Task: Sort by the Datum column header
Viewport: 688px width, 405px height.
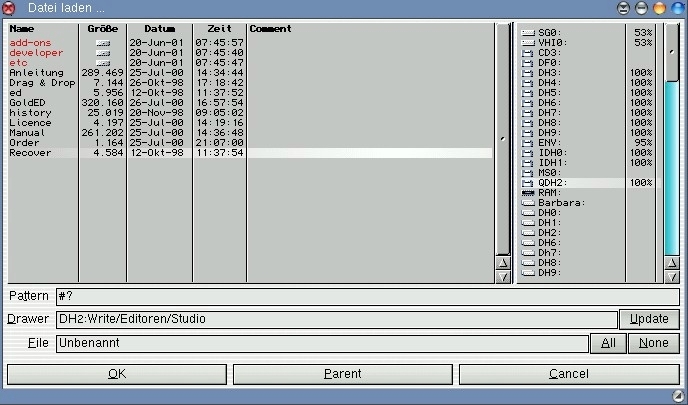Action: [160, 29]
